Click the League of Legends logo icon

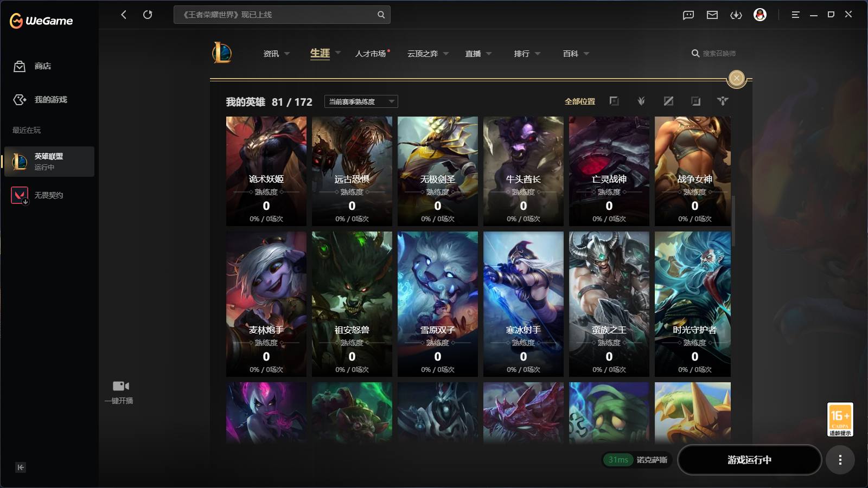[222, 53]
